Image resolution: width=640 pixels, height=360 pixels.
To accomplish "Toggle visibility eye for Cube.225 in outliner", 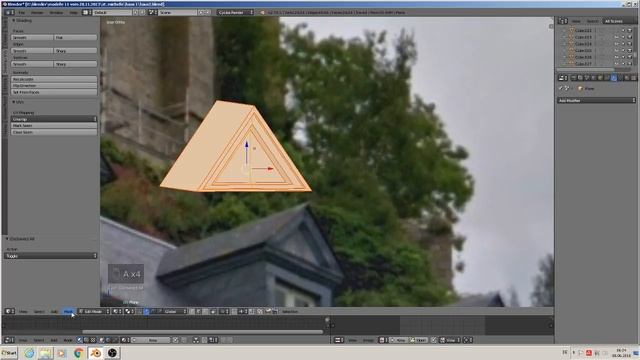I will 617,50.
